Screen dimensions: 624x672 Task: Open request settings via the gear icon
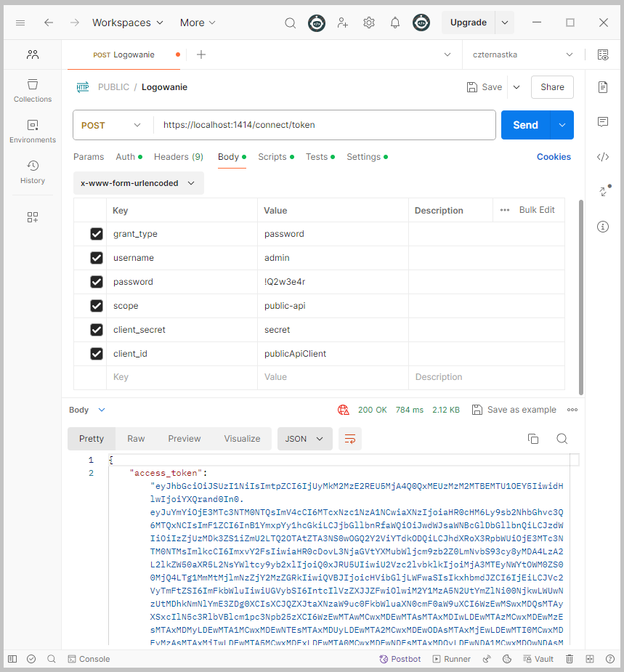tap(368, 23)
